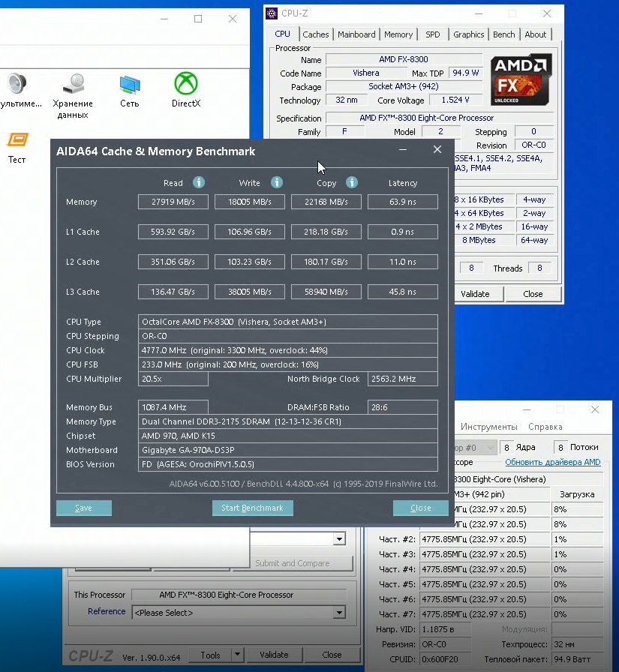Click Close button in upper CPU-Z window
619x672 pixels.
(533, 294)
